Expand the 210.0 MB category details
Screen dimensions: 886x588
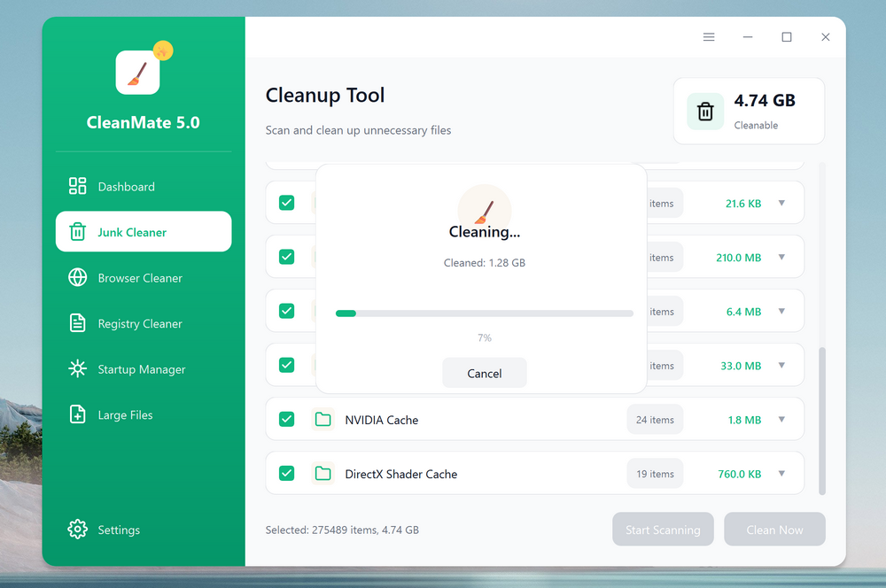click(x=781, y=257)
